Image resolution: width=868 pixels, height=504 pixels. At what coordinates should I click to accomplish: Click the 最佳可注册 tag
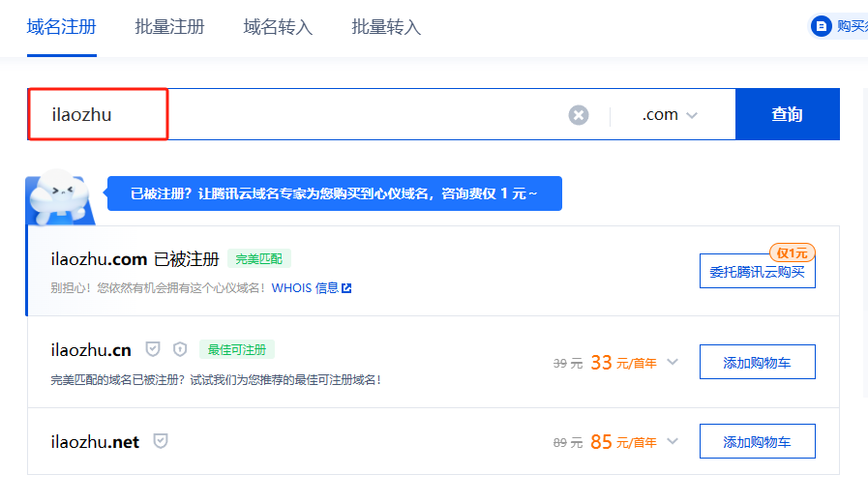(237, 349)
